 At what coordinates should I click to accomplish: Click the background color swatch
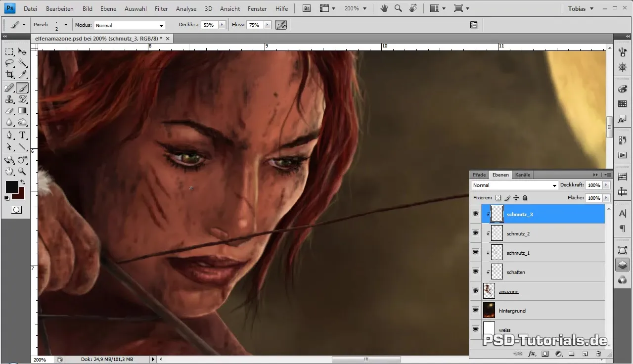(20, 195)
